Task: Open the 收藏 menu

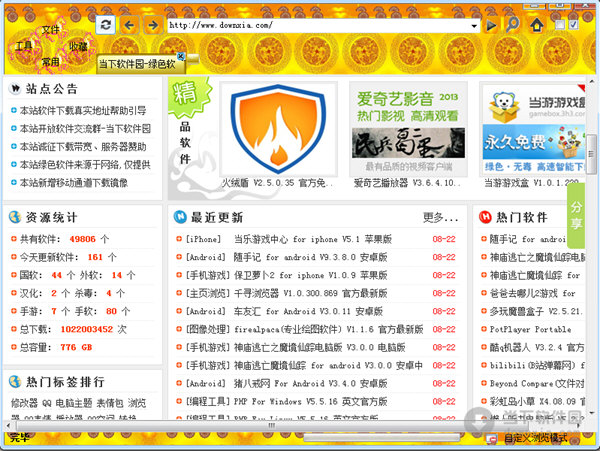Action: 78,46
